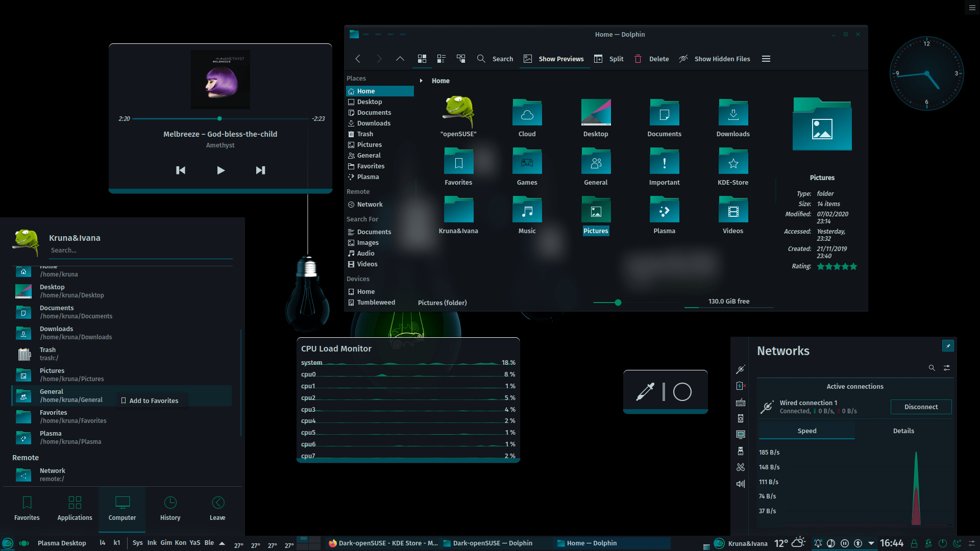The height and width of the screenshot is (551, 980).
Task: Unpin the Networks widget pushpin
Action: (948, 345)
